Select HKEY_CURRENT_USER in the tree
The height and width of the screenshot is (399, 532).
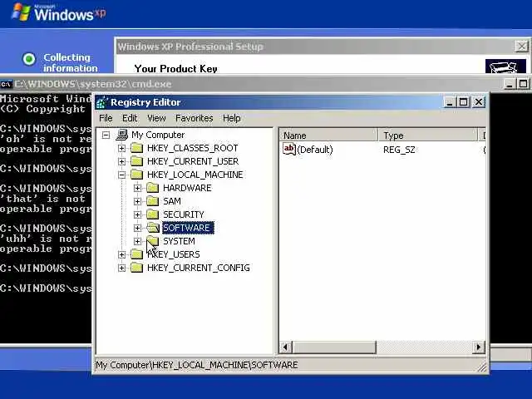pos(193,161)
